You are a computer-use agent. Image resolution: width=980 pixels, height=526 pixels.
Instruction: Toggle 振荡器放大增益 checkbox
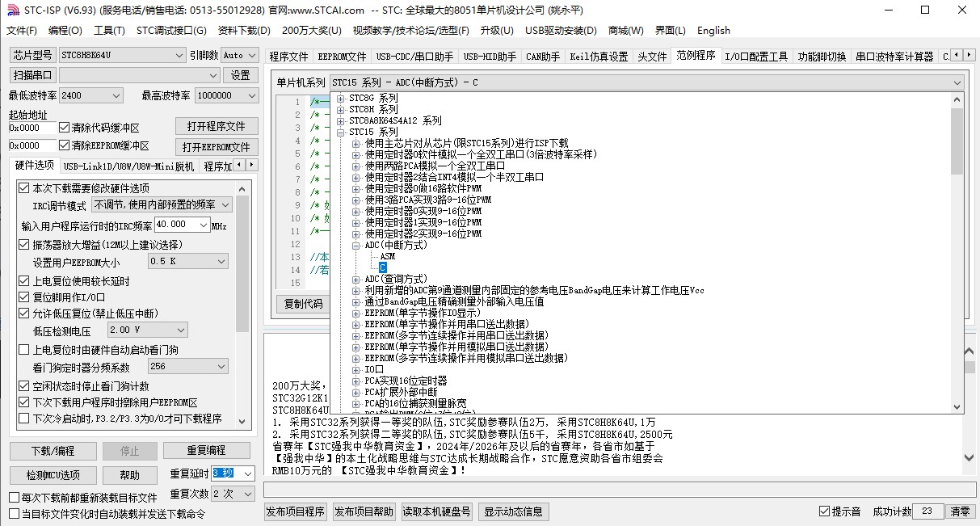coord(24,245)
